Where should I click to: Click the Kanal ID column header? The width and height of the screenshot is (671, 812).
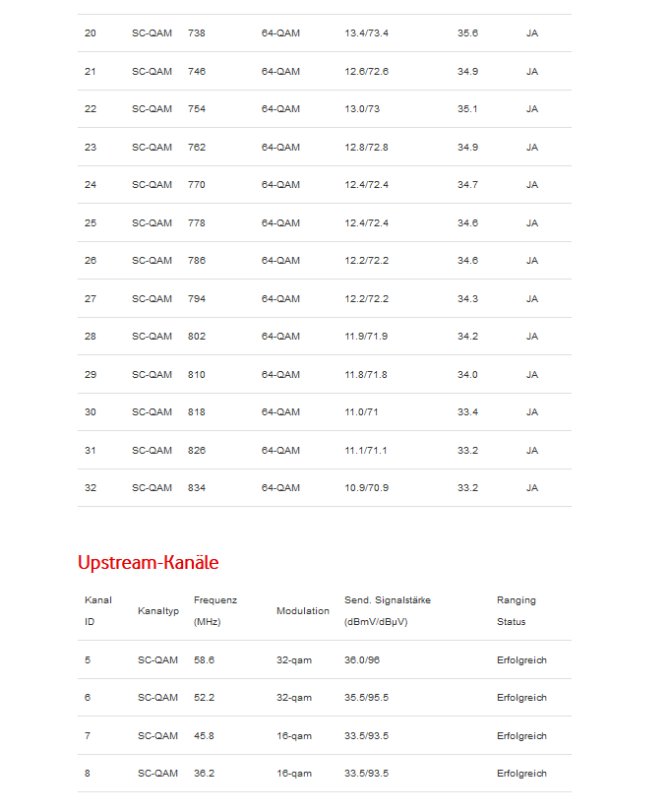click(x=97, y=610)
